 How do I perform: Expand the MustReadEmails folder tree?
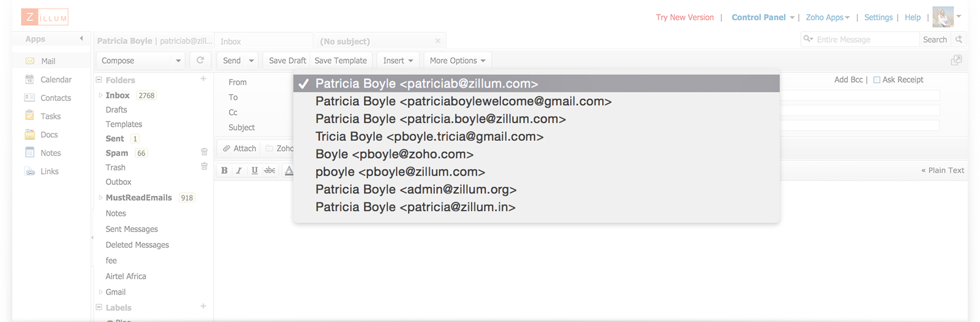[100, 197]
